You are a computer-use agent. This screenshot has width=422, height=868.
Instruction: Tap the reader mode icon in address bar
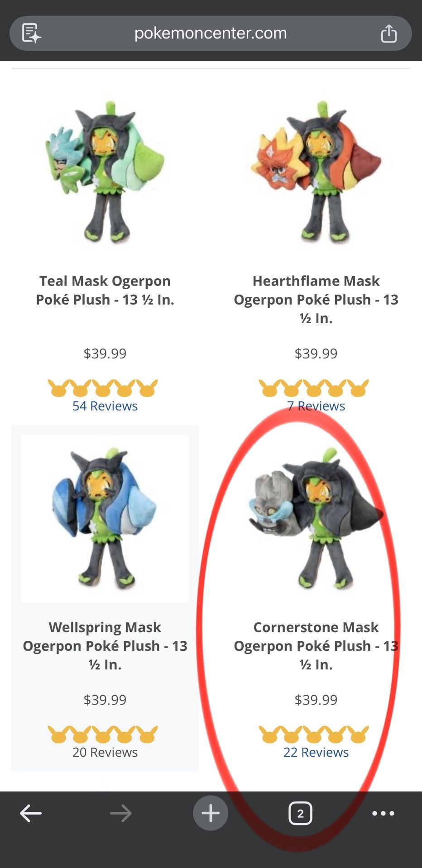pyautogui.click(x=31, y=33)
